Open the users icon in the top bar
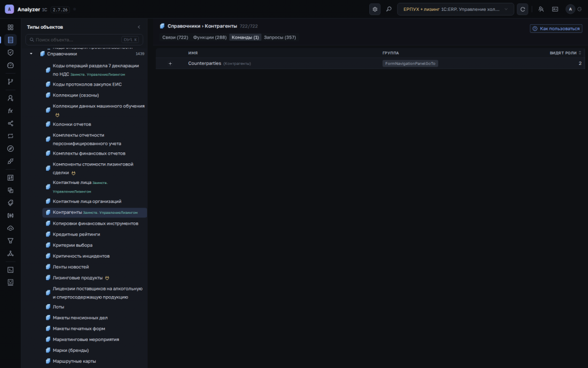The height and width of the screenshot is (368, 588). [x=541, y=9]
